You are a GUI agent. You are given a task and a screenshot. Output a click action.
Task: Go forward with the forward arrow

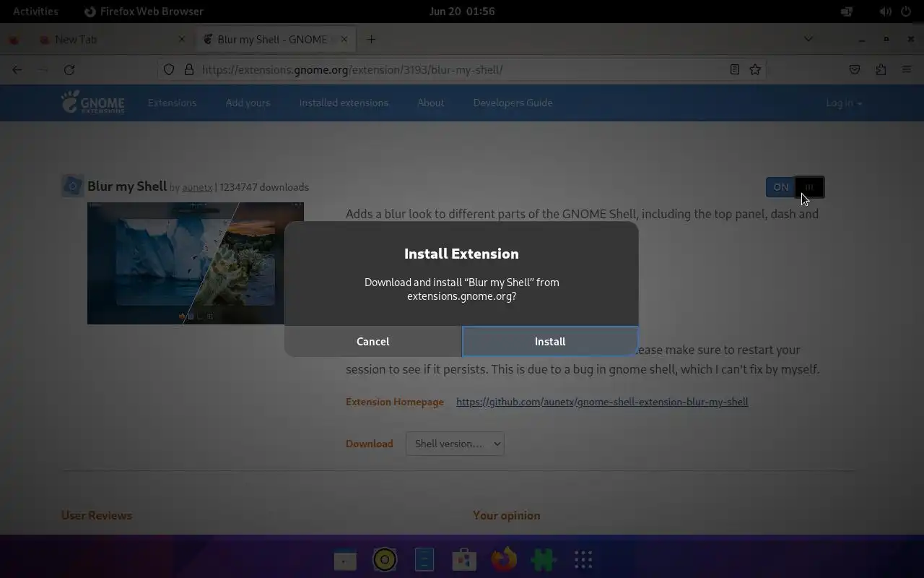43,69
